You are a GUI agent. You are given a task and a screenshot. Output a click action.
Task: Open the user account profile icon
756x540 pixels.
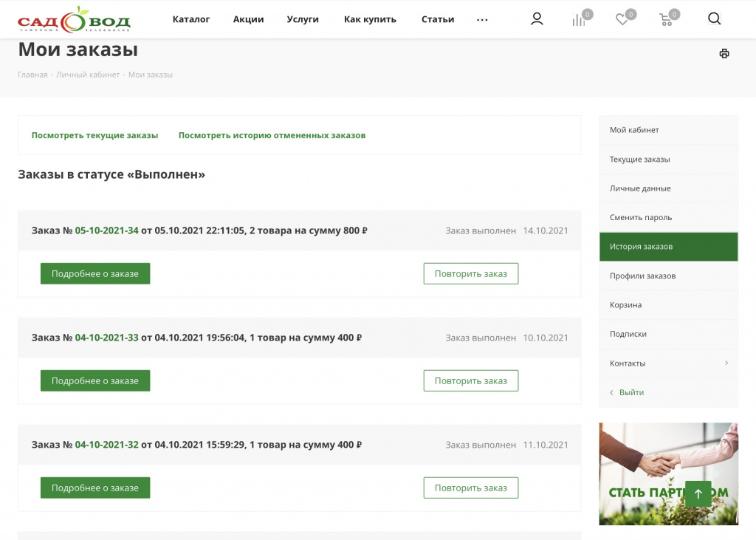pyautogui.click(x=537, y=19)
